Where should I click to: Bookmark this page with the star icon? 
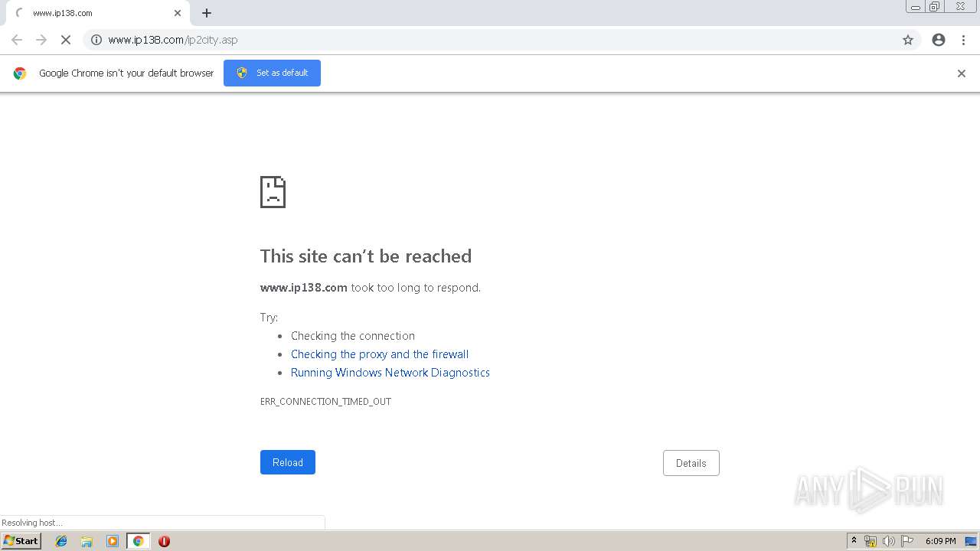(908, 40)
